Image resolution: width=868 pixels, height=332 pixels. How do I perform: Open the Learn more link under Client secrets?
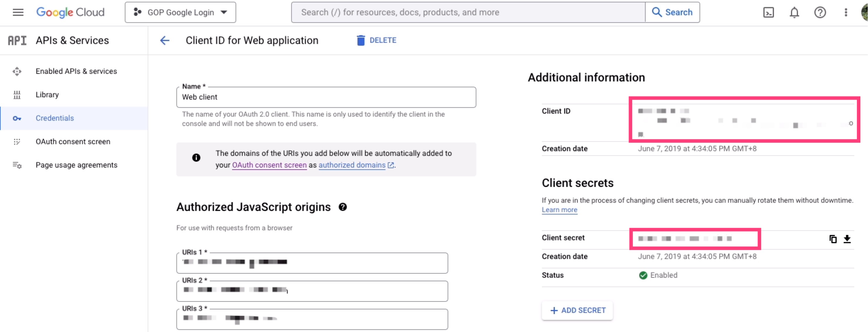[x=559, y=210]
